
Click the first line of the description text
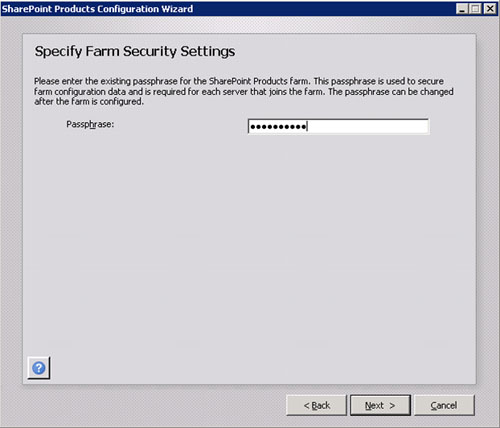click(239, 81)
